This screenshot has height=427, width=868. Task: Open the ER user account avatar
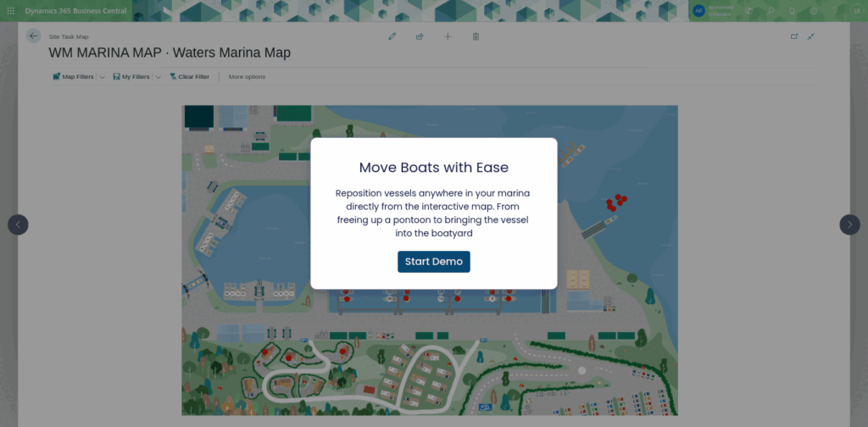(856, 10)
